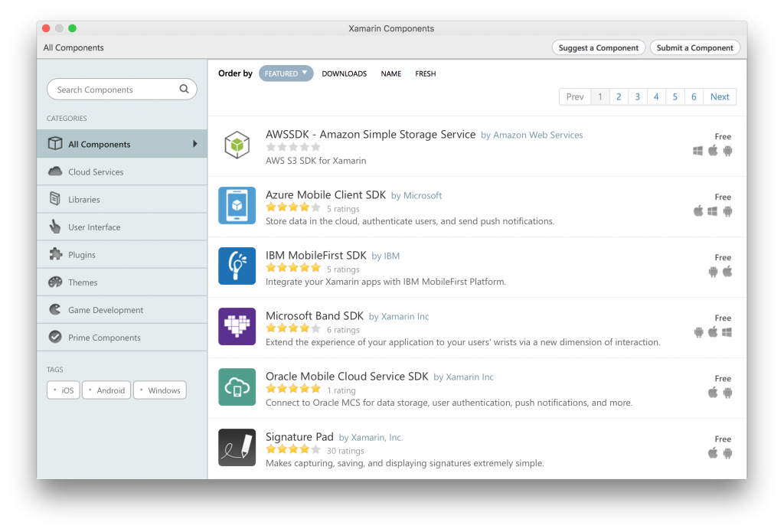
Task: Click Signature Pad star rating
Action: point(293,449)
